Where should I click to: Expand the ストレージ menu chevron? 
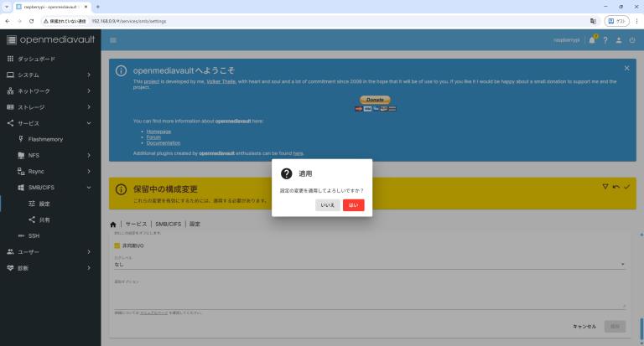89,106
